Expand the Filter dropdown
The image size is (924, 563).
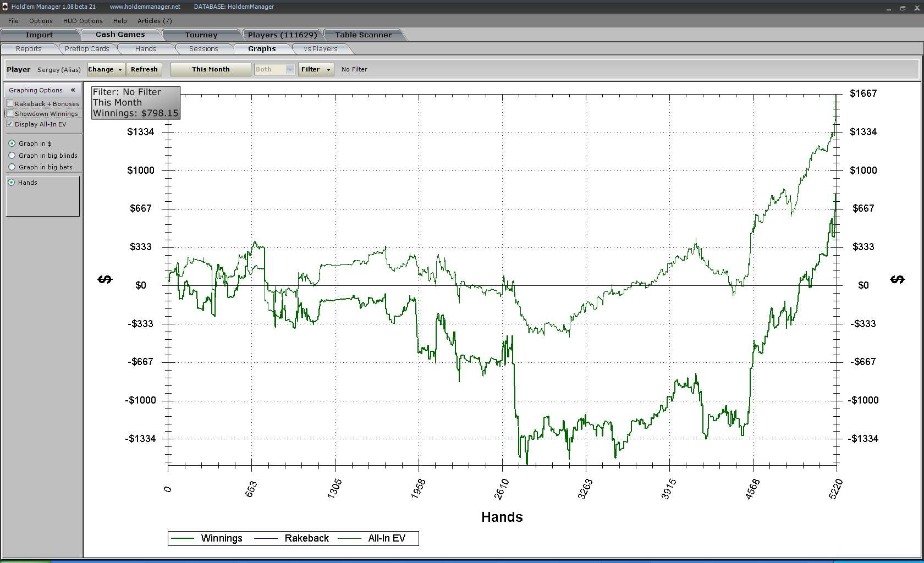pos(316,69)
